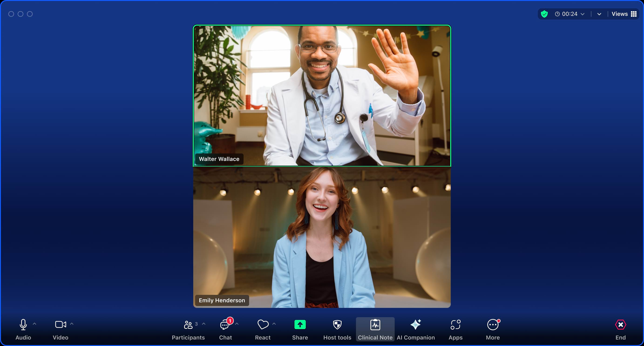Click the React heart icon
Viewport: 644px width, 346px height.
point(263,325)
